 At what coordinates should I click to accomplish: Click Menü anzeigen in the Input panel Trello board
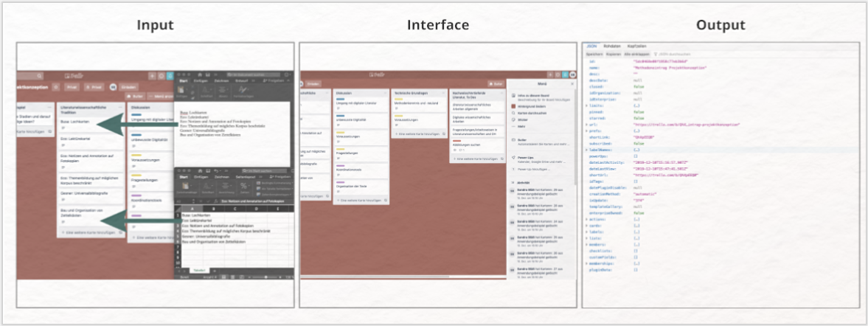tap(161, 97)
